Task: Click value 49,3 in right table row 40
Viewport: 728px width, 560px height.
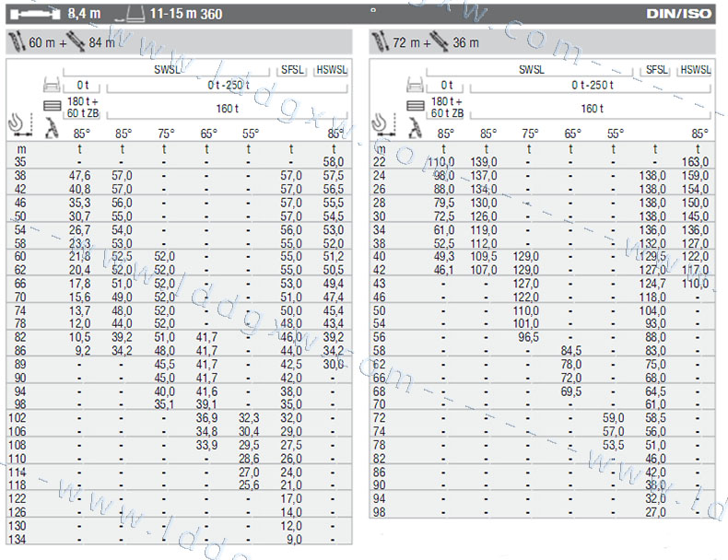Action: [444, 257]
